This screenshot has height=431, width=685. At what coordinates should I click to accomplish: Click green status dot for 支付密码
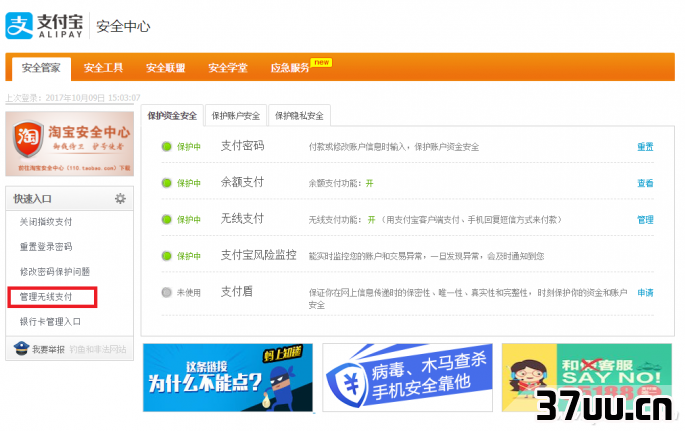tap(166, 147)
